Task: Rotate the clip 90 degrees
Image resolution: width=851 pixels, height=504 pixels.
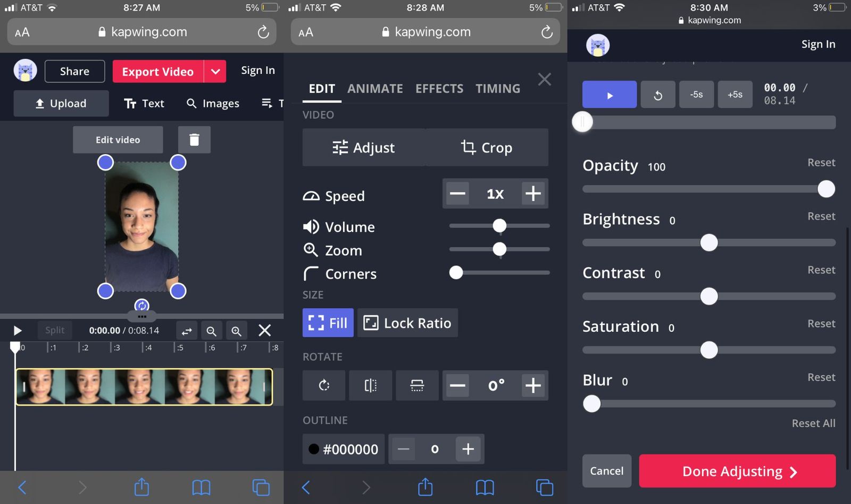Action: (x=324, y=385)
